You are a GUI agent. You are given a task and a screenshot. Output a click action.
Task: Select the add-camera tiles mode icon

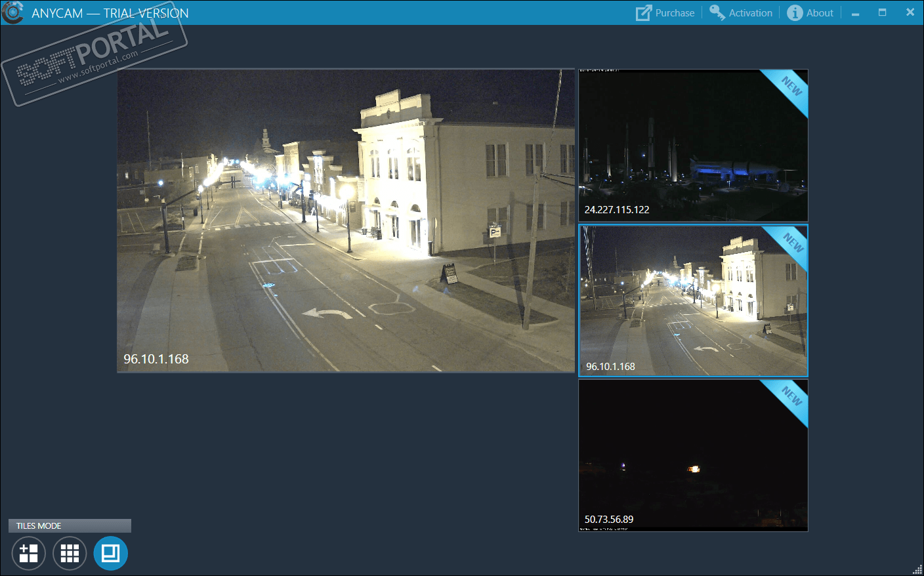click(28, 553)
